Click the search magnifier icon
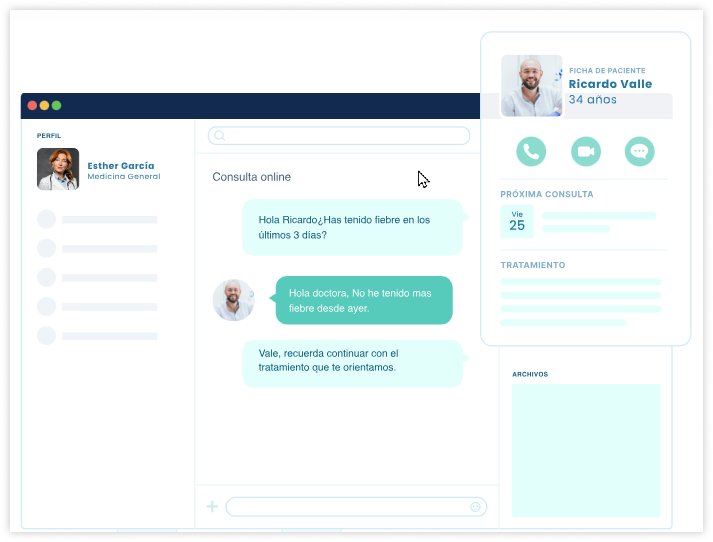 220,136
